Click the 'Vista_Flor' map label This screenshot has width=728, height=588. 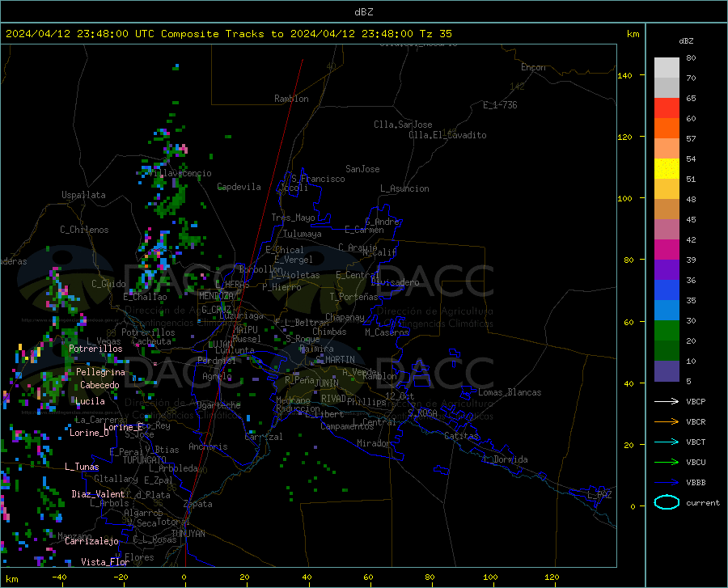105,562
